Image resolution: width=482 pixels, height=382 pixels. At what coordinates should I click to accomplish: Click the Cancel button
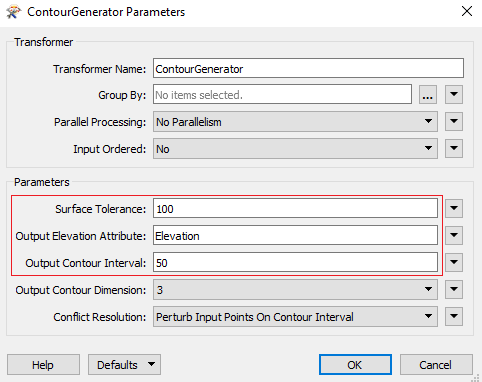[436, 365]
